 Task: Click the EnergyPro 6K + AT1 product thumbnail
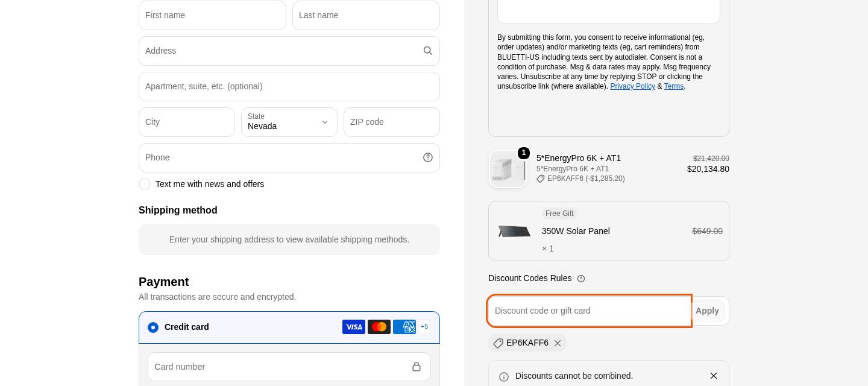[x=508, y=169]
